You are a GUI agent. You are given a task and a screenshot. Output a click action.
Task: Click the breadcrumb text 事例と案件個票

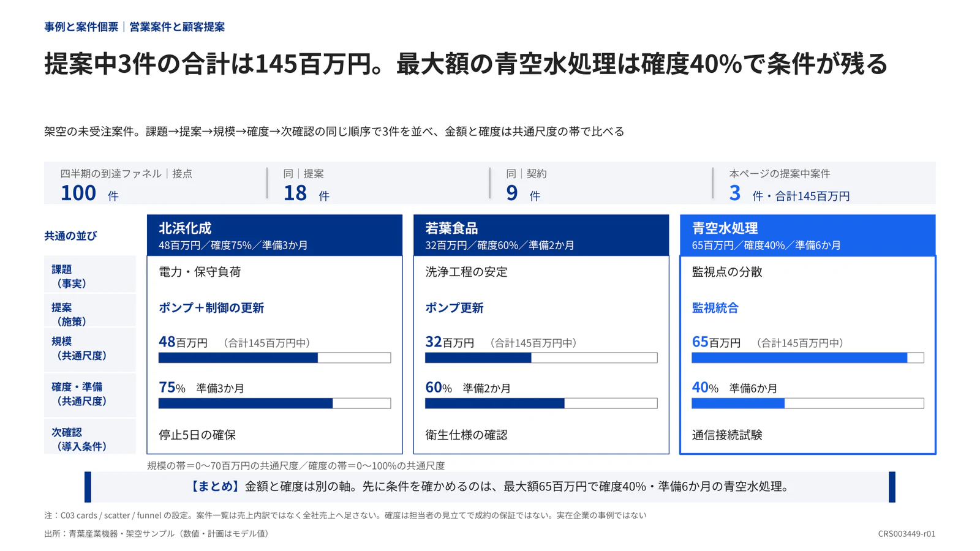pyautogui.click(x=81, y=27)
